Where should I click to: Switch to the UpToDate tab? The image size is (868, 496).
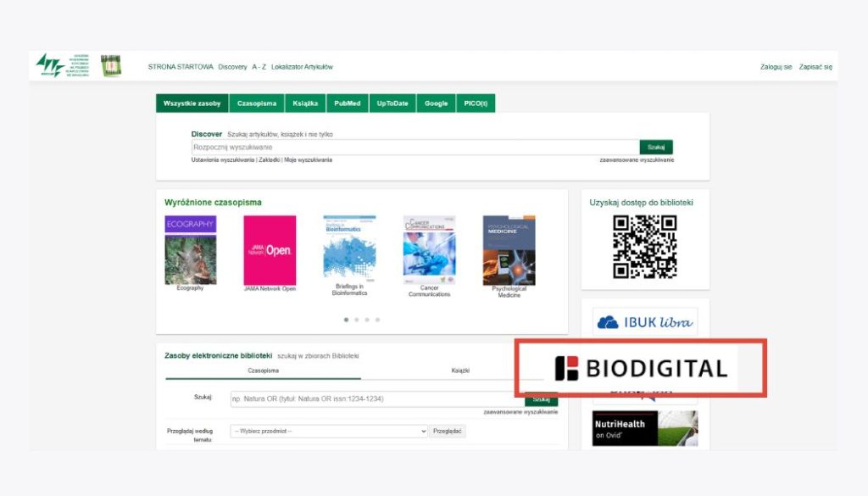(392, 103)
